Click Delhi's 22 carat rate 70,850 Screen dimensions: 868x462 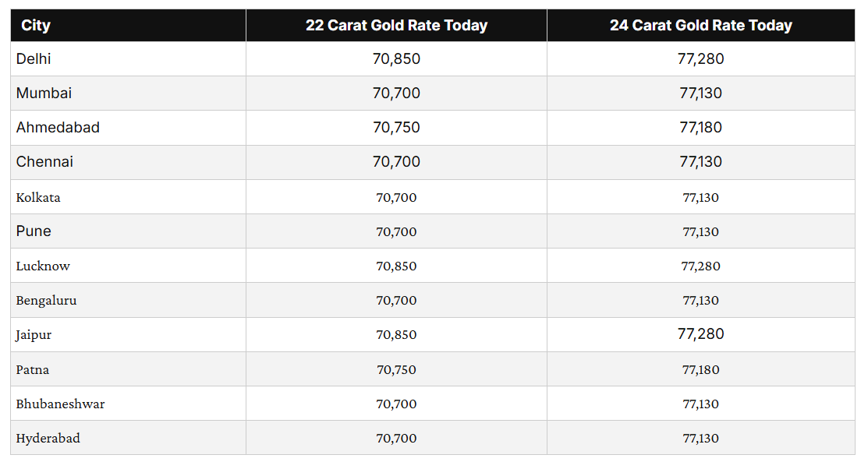coord(396,59)
